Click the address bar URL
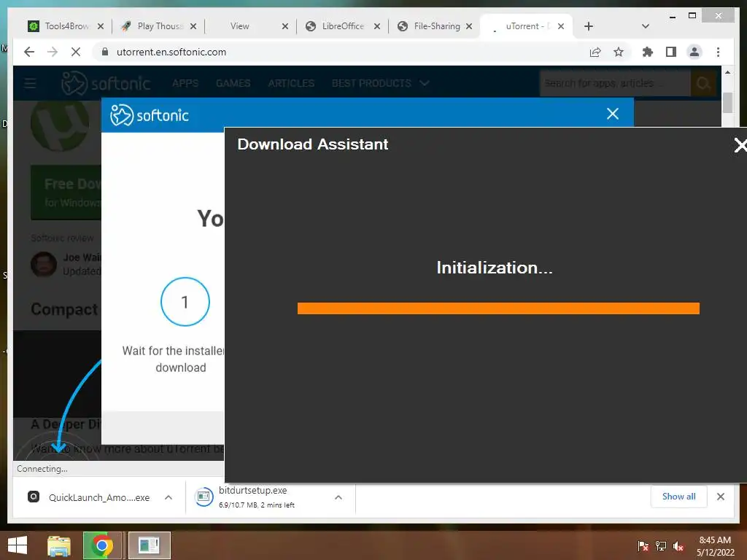Image resolution: width=747 pixels, height=560 pixels. click(171, 52)
